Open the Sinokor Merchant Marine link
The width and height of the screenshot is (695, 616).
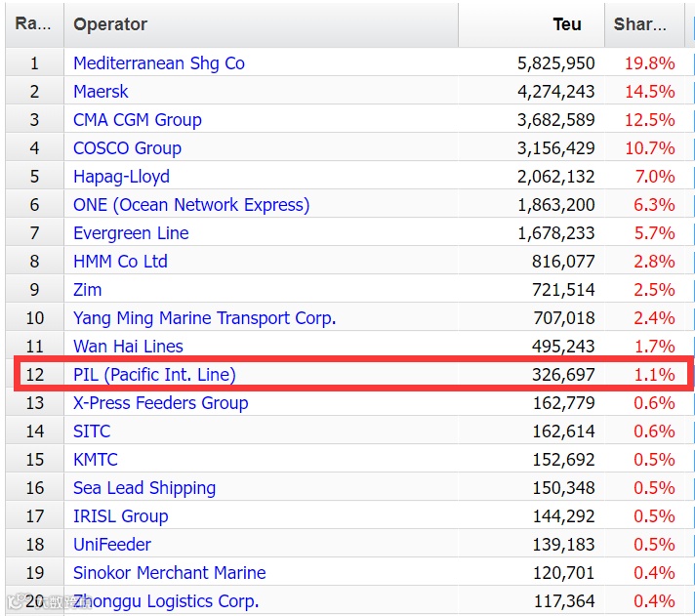tap(169, 573)
